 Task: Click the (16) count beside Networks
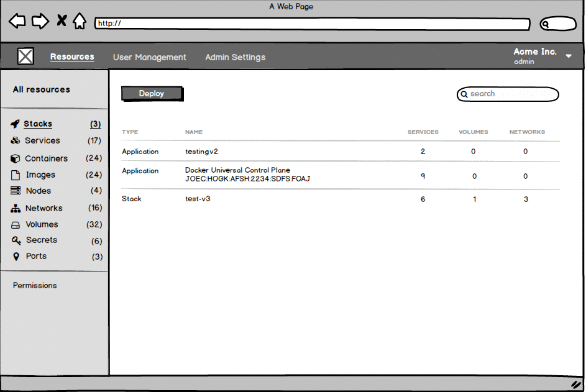95,207
